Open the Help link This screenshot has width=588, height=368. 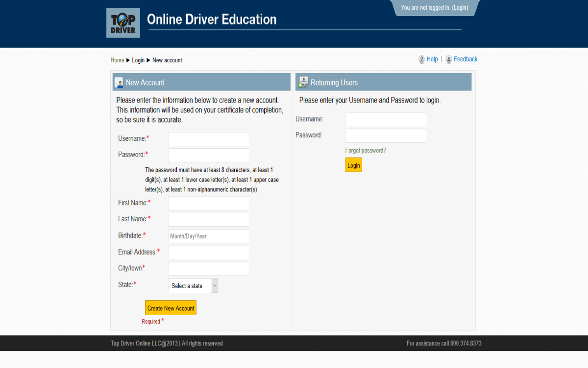click(x=432, y=59)
